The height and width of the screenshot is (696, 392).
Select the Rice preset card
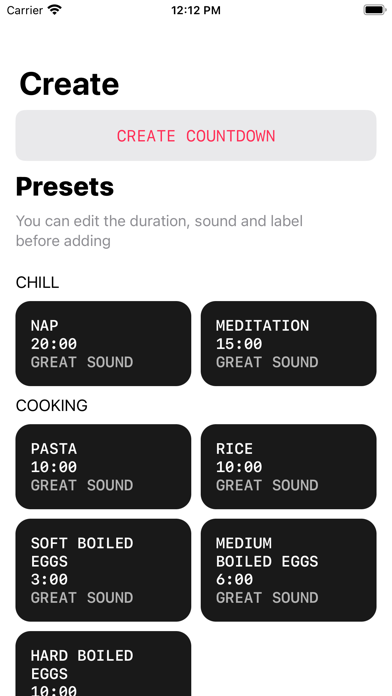pyautogui.click(x=289, y=467)
